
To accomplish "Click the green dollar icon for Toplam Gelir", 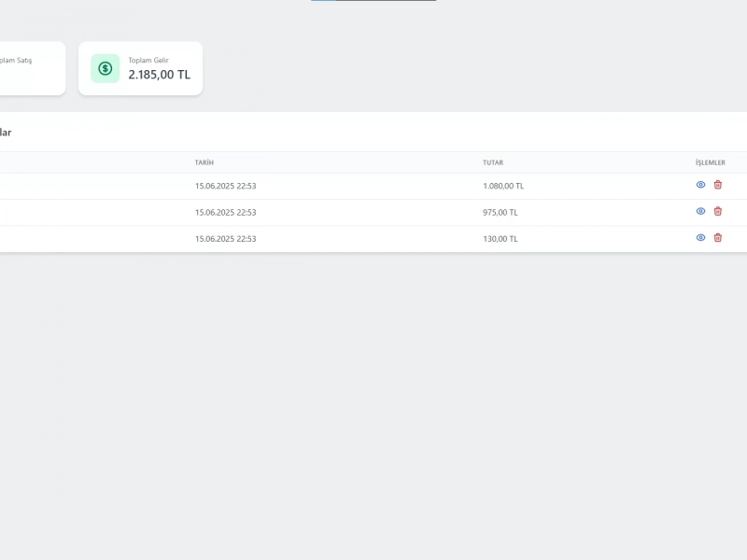I will [x=106, y=68].
